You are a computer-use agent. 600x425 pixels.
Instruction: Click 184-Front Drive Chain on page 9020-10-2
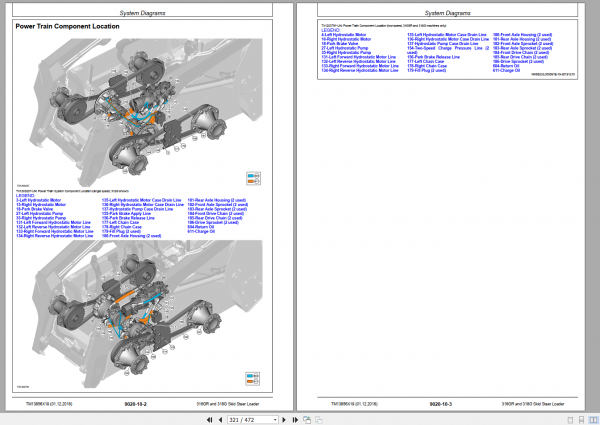[215, 213]
